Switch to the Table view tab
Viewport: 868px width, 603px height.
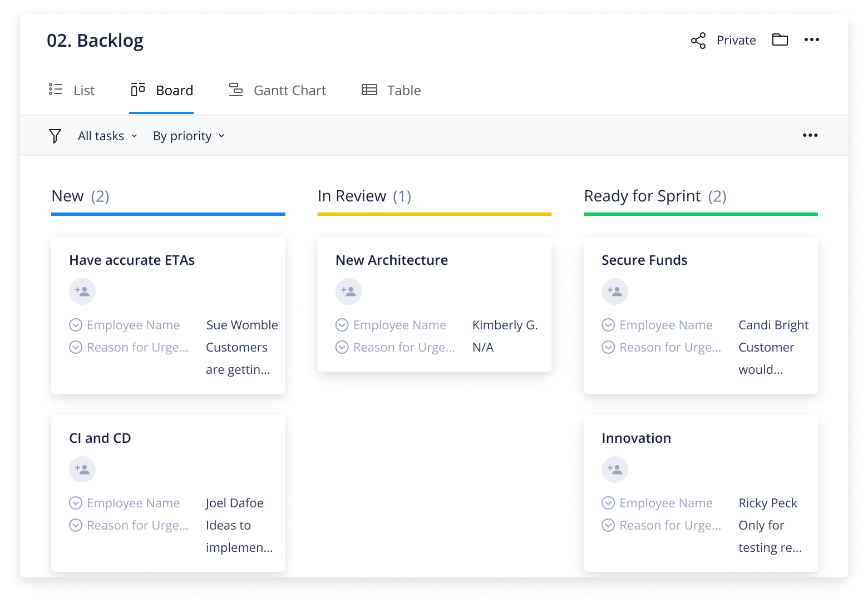[391, 90]
